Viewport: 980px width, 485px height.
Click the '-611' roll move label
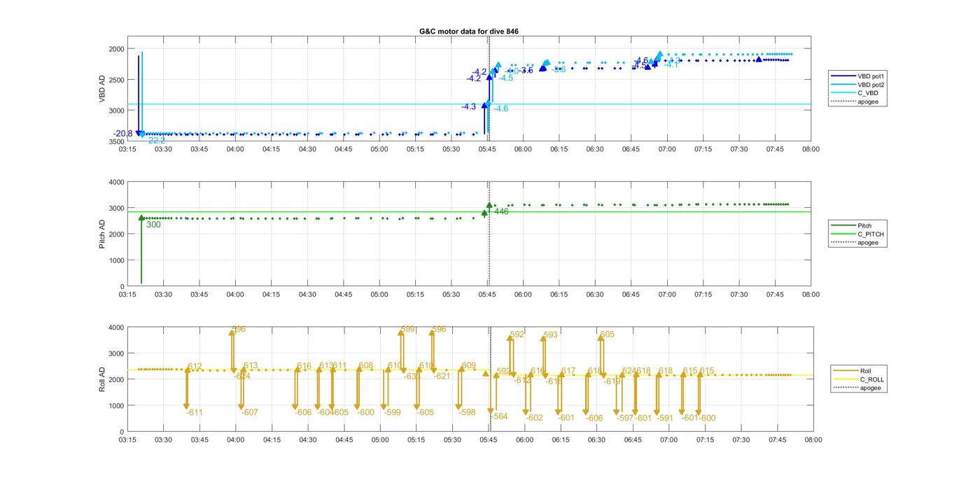pos(195,412)
